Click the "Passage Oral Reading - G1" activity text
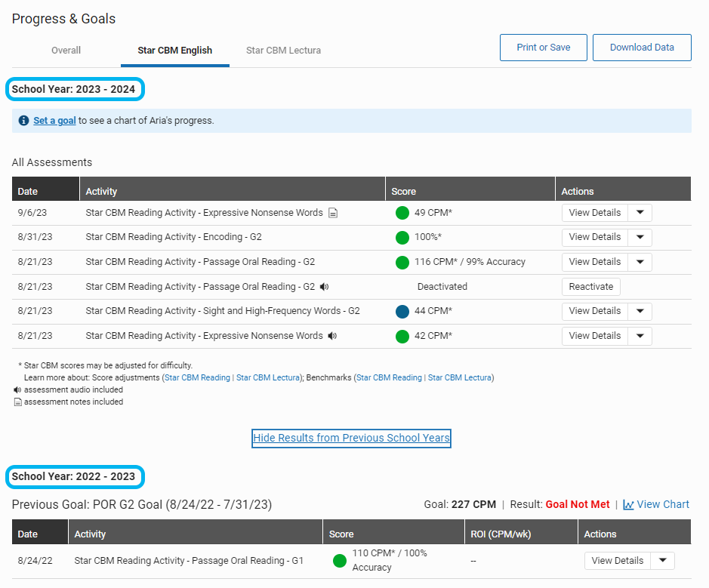Viewport: 709px width, 588px height. click(x=248, y=560)
